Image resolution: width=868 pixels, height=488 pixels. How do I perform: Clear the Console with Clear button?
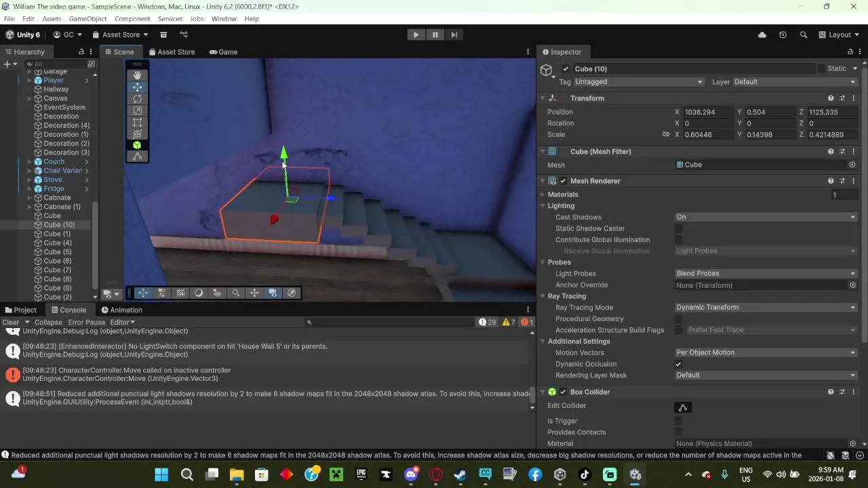[x=11, y=323]
